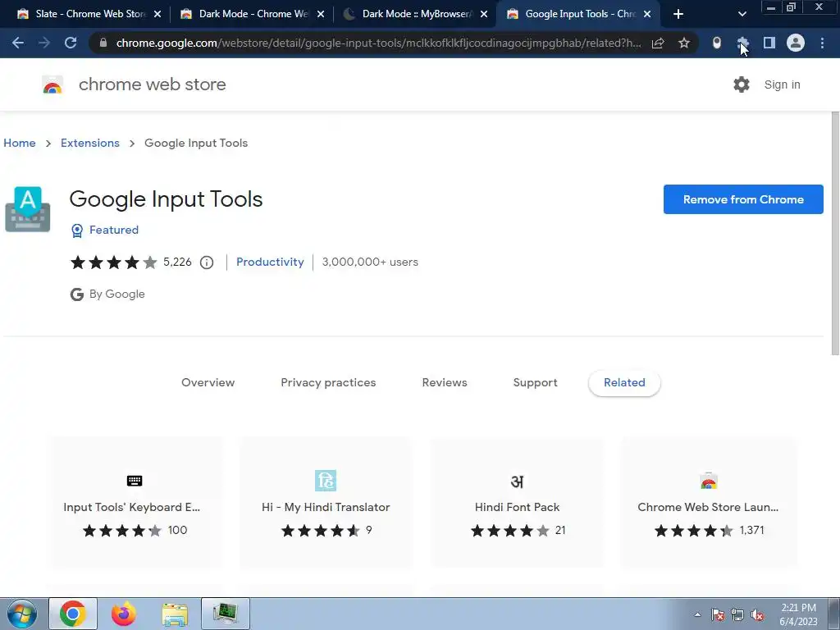Click the browser forward arrow
Viewport: 840px width, 630px height.
coord(44,43)
